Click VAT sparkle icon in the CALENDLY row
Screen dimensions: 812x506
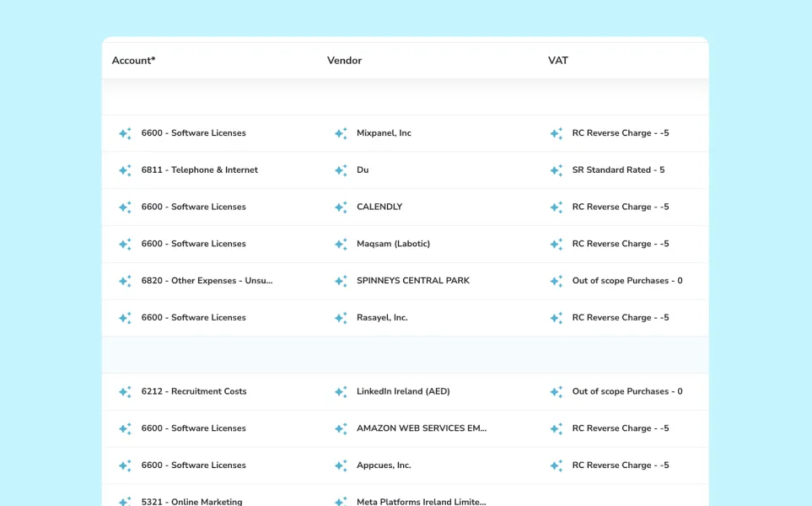click(x=557, y=207)
